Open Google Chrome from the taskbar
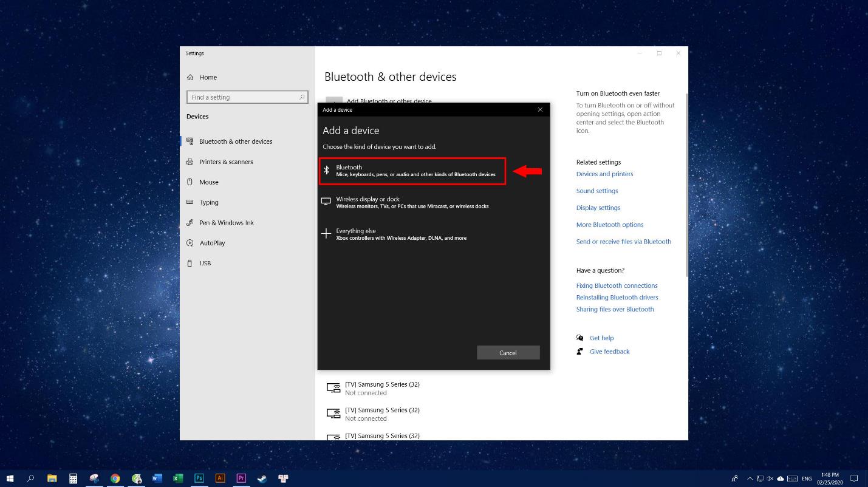 tap(115, 478)
